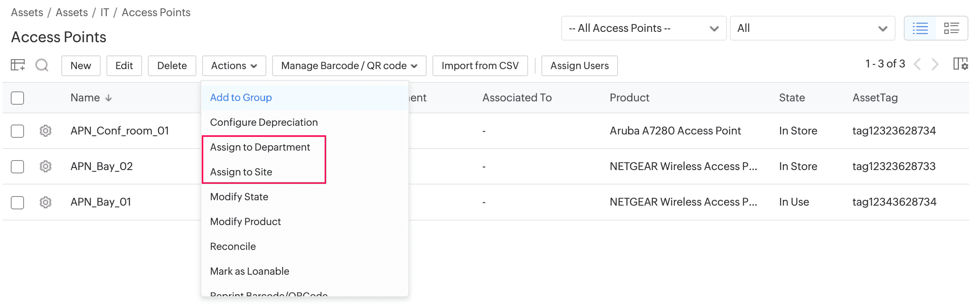
Task: Select Modify State menu option
Action: [239, 197]
